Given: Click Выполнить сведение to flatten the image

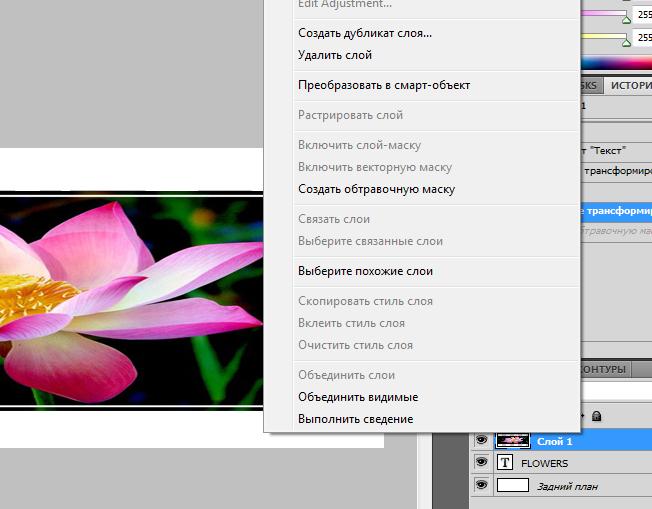Looking at the screenshot, I should click(355, 419).
